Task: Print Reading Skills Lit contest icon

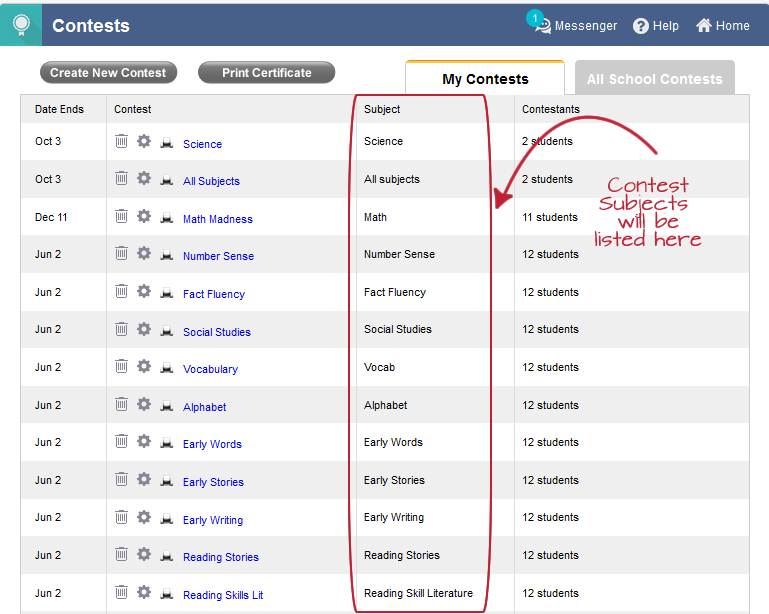Action: point(167,594)
